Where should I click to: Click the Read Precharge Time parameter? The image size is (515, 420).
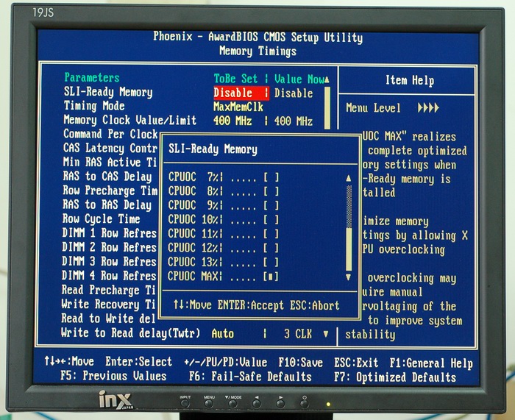click(109, 290)
